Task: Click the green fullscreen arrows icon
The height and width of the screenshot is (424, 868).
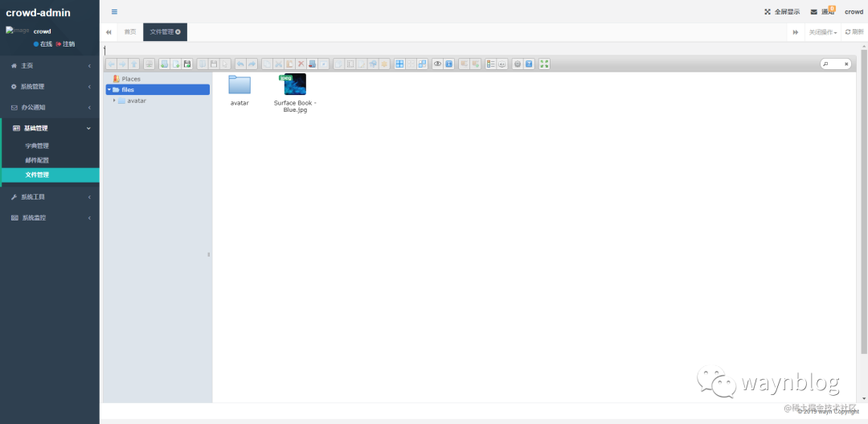Action: click(x=544, y=64)
